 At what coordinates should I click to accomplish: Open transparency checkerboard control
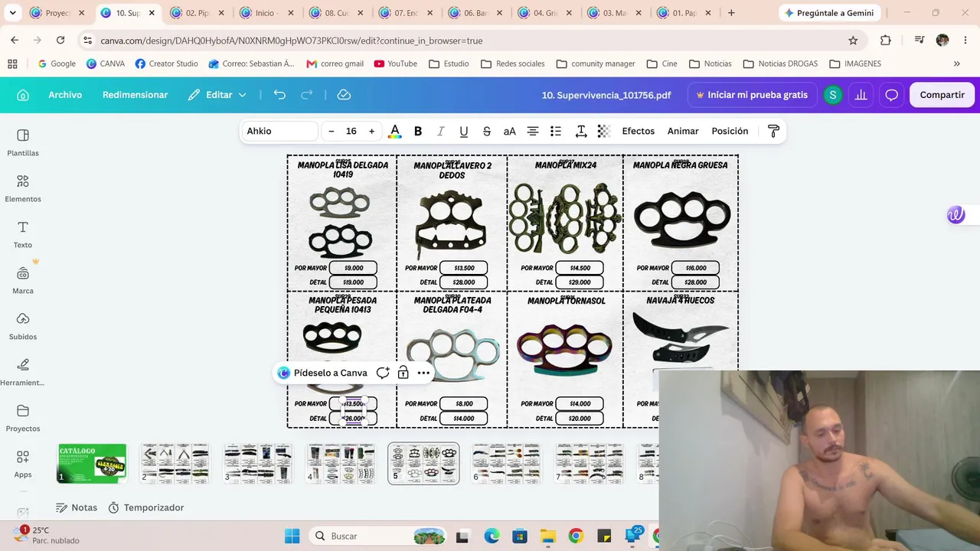tap(604, 132)
